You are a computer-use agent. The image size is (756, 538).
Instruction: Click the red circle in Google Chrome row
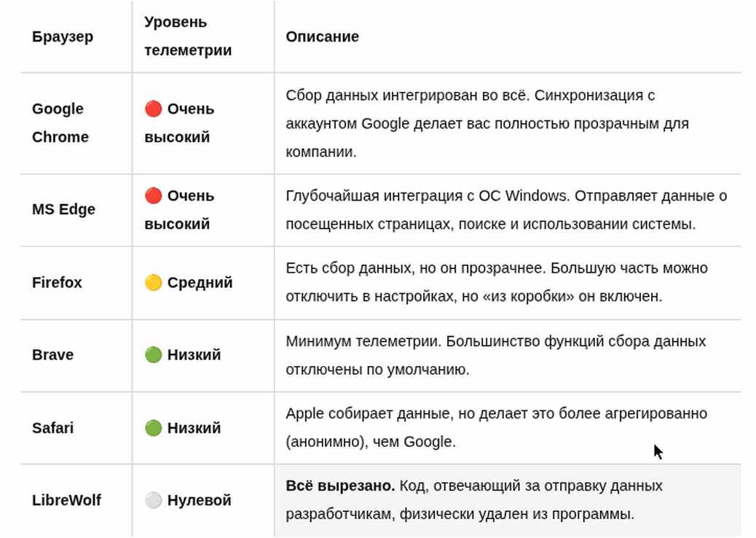click(154, 109)
